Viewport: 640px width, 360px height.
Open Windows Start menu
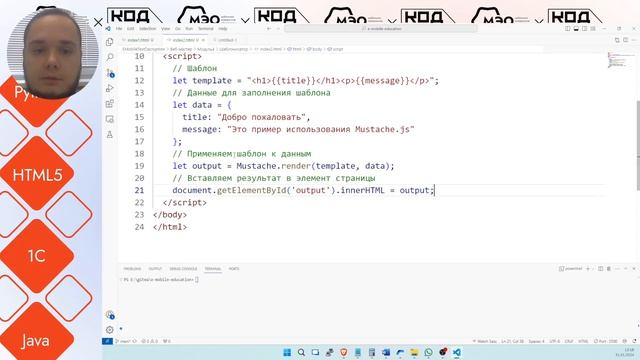tap(287, 352)
